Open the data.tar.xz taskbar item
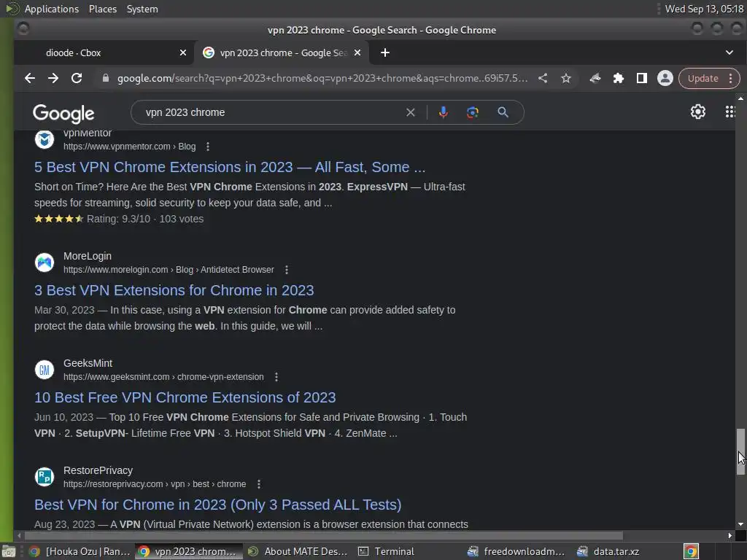The width and height of the screenshot is (747, 560). [x=609, y=551]
